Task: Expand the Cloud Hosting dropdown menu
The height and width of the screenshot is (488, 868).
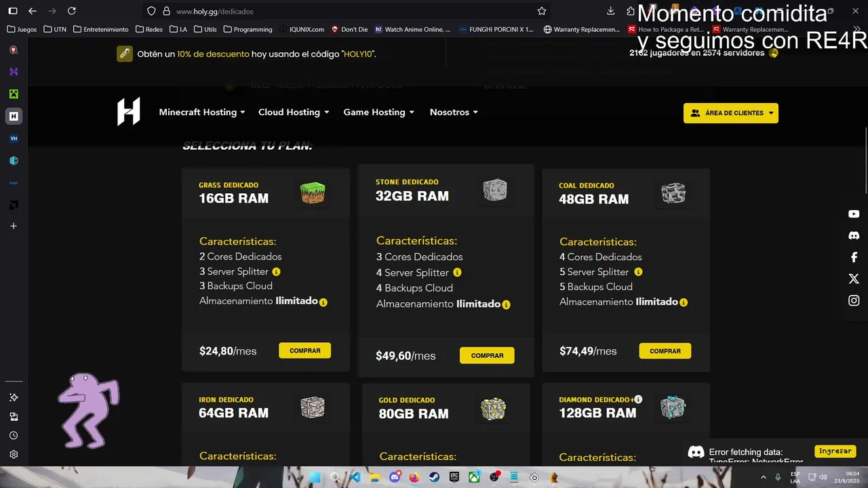Action: click(x=294, y=113)
